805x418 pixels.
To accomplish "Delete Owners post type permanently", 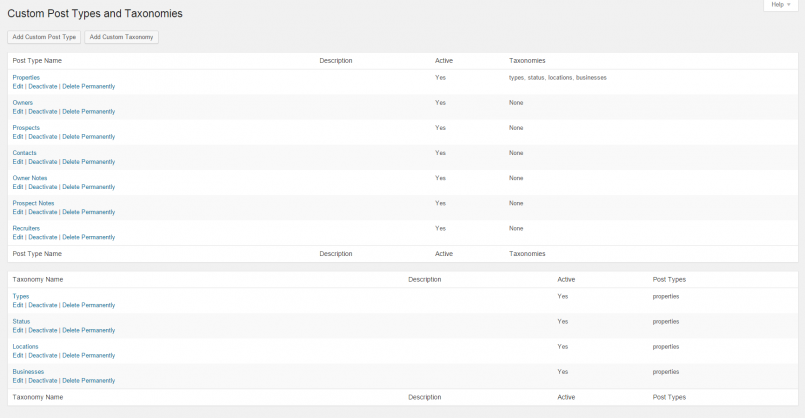I will [89, 111].
